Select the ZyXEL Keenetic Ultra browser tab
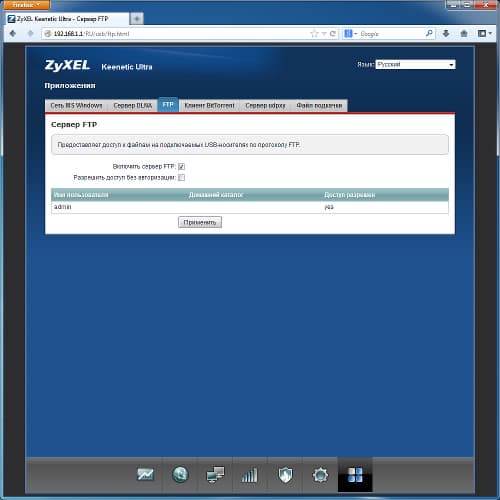This screenshot has height=500, width=500. click(67, 19)
